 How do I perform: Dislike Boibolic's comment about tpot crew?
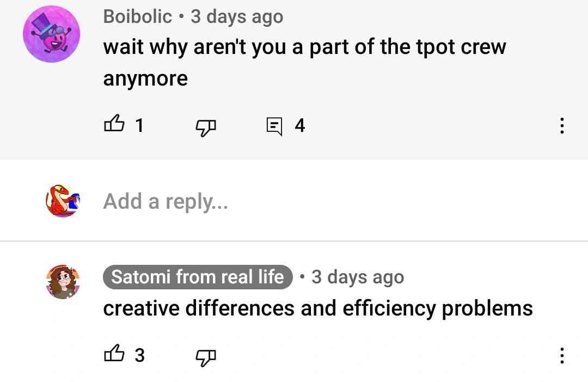coord(206,128)
